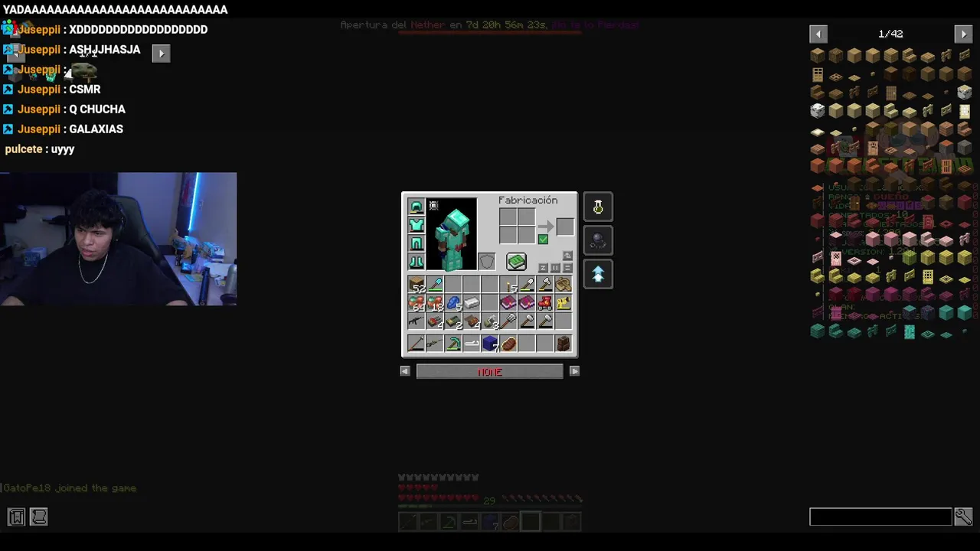Click the chat message 'GALAXIAS'

point(96,129)
